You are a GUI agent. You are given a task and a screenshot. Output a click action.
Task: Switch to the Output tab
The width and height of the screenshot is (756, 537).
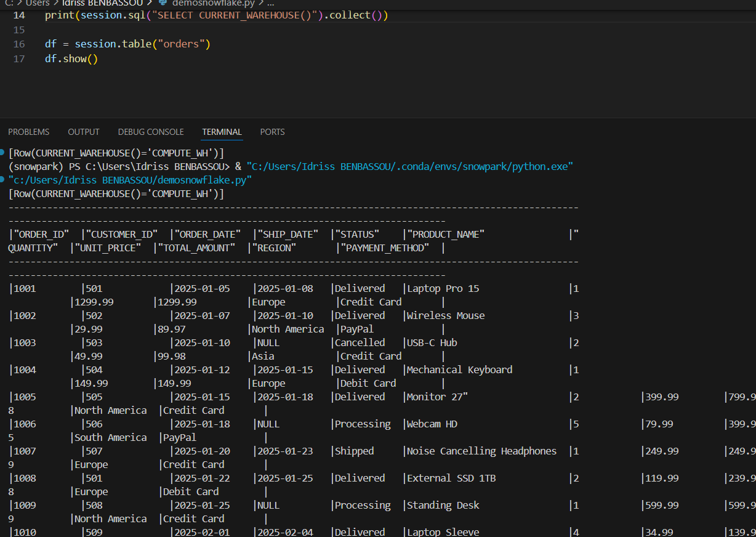coord(84,132)
